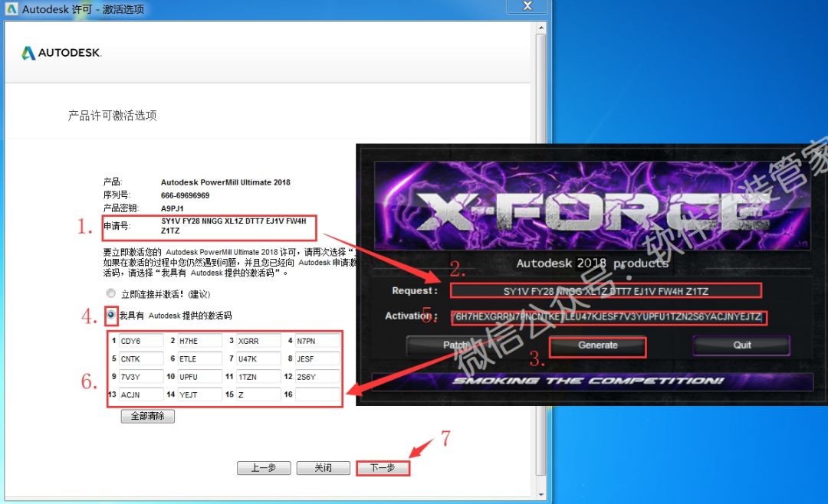
Task: Select the 'I have an activation code' radio button
Action: (x=111, y=315)
